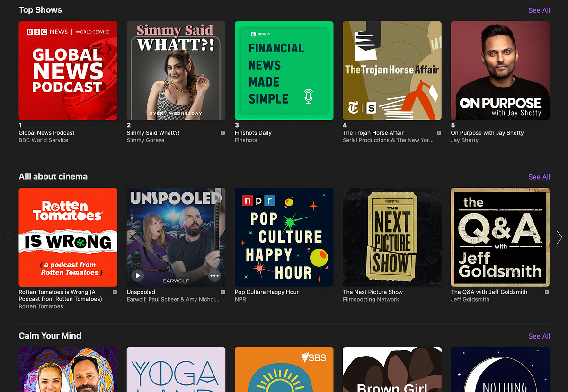Click the Global News Podcast title text
The height and width of the screenshot is (392, 568).
click(46, 133)
